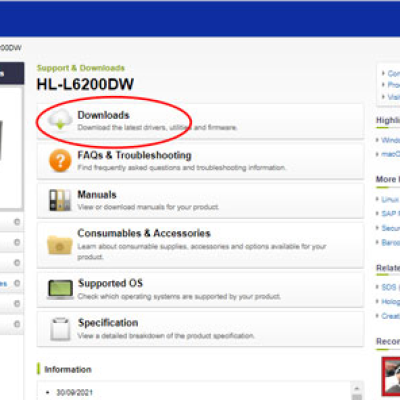Click Download the latest drivers description text
400x400 pixels.
(157, 128)
